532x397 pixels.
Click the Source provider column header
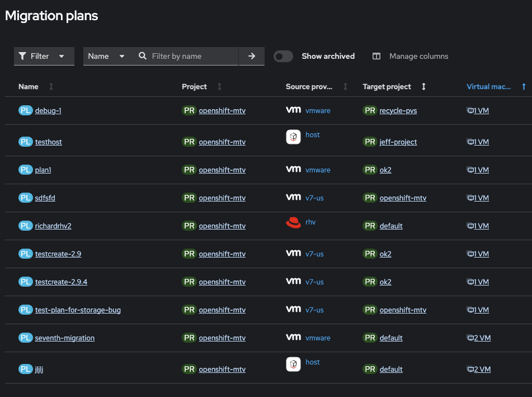[x=309, y=87]
